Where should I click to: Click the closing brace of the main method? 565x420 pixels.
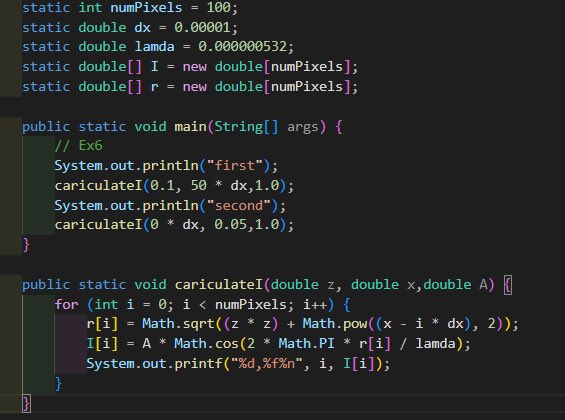(x=26, y=245)
